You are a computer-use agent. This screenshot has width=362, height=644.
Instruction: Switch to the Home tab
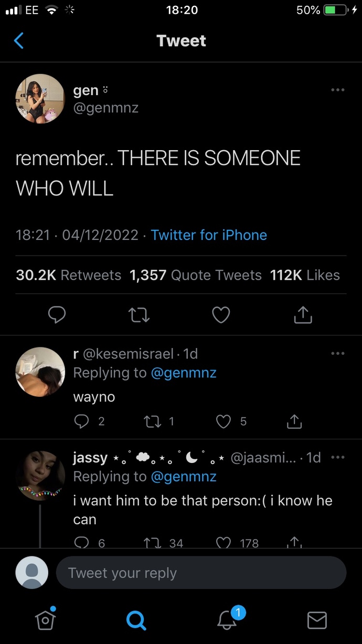click(46, 620)
